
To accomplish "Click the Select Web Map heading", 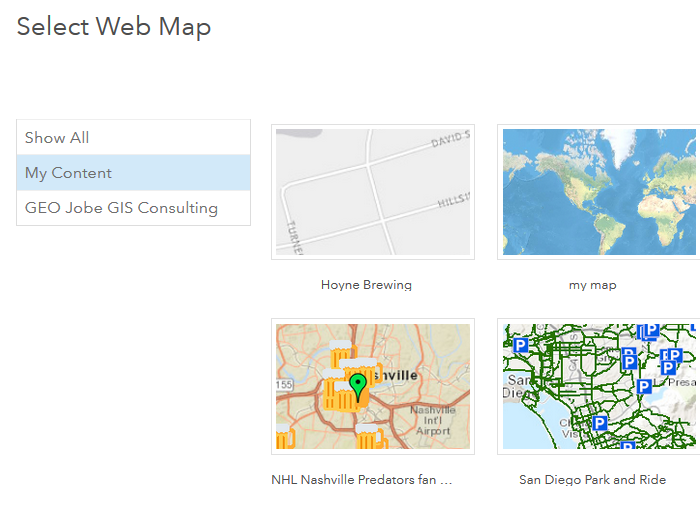I will 114,27.
